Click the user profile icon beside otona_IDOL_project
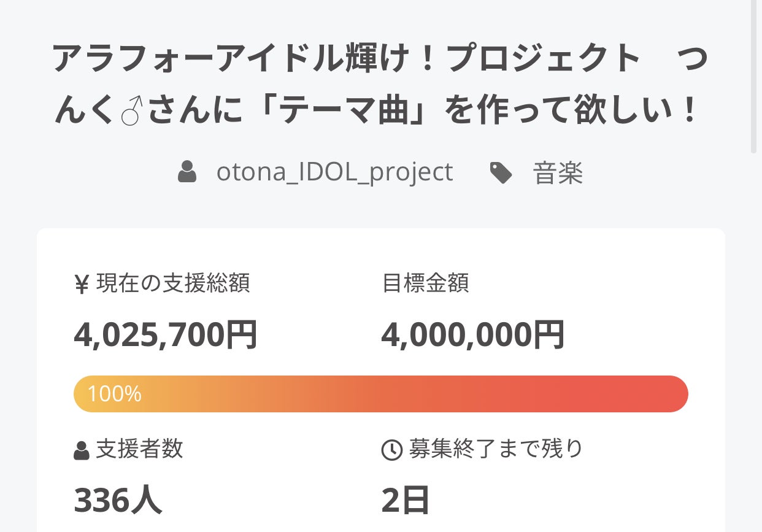 187,172
